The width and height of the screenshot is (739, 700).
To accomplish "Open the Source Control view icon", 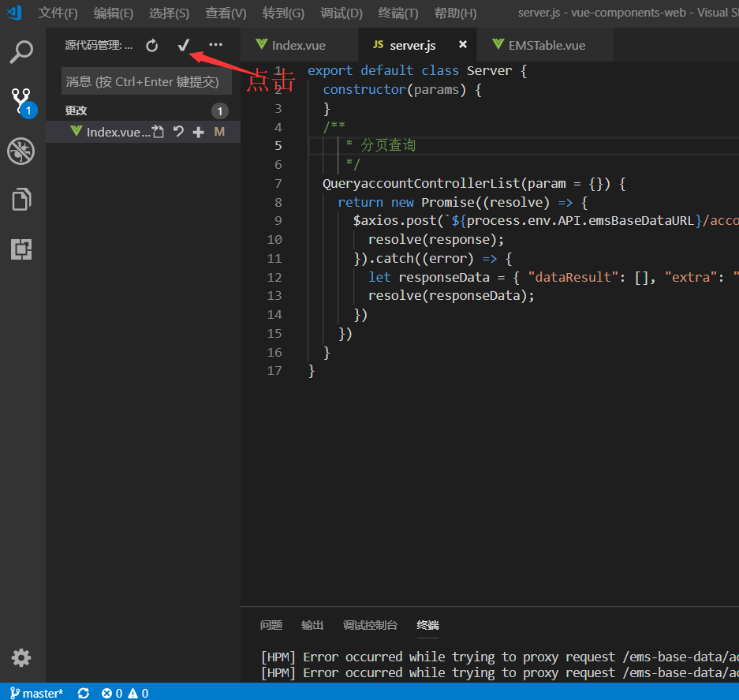I will pyautogui.click(x=23, y=103).
